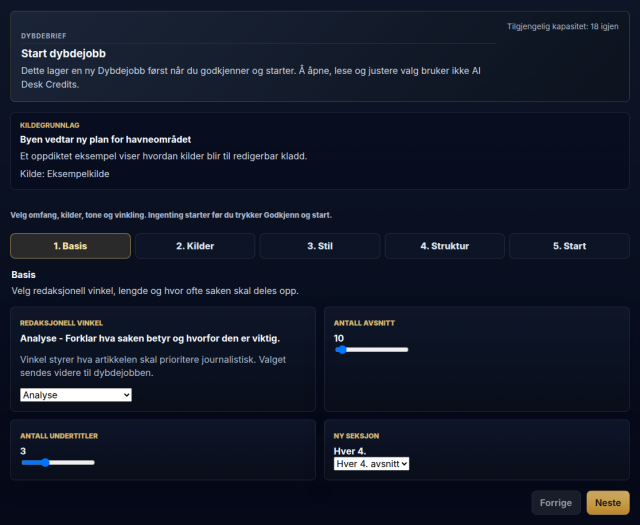Click the Start dybdejobb heading

63,53
